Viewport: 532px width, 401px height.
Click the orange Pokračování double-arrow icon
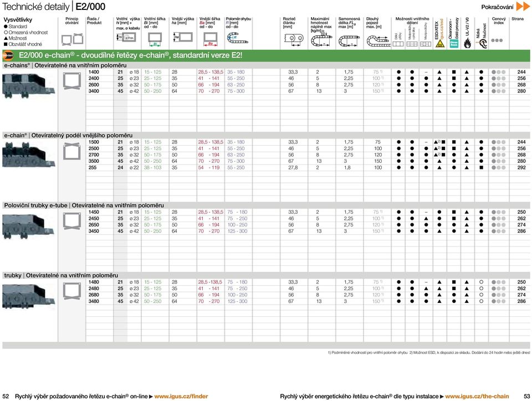(523, 7)
